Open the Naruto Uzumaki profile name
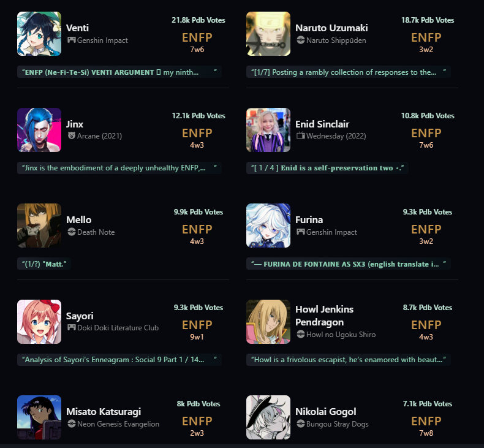484x448 pixels. click(331, 28)
